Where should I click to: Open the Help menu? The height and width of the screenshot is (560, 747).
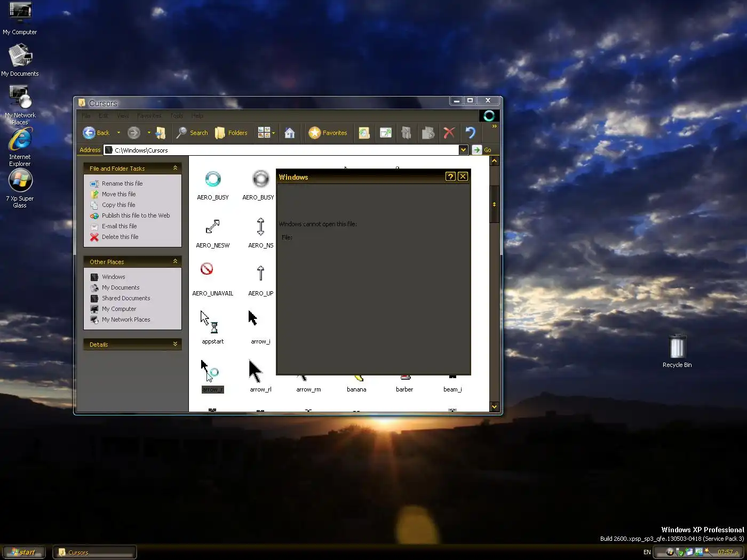pyautogui.click(x=197, y=116)
